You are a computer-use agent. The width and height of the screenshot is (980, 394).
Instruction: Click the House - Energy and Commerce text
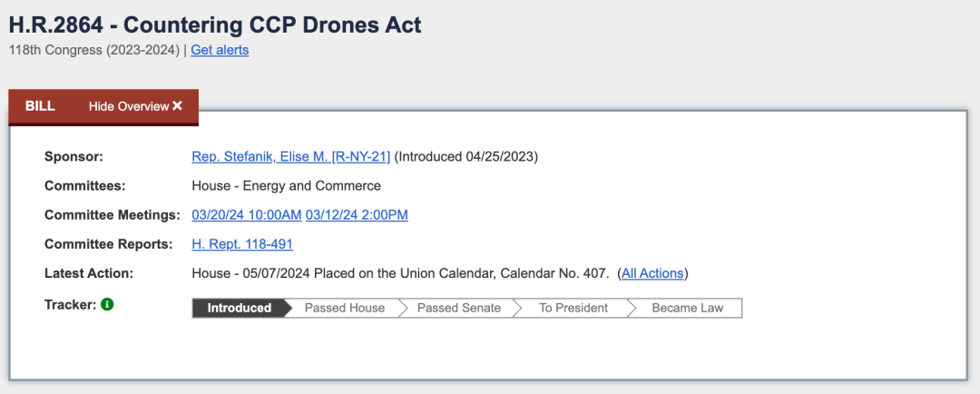(286, 186)
